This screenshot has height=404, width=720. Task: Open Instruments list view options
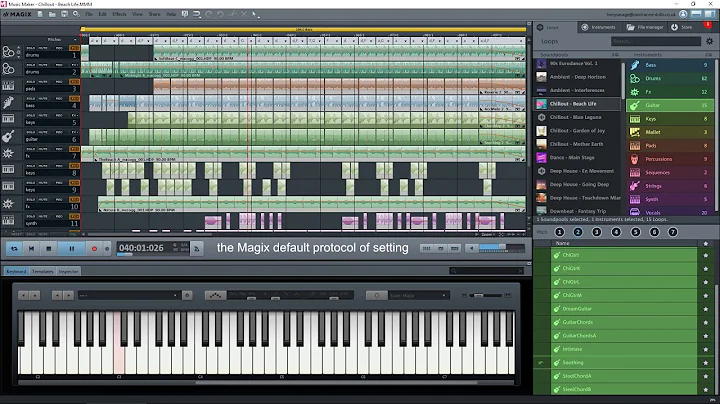tap(708, 55)
